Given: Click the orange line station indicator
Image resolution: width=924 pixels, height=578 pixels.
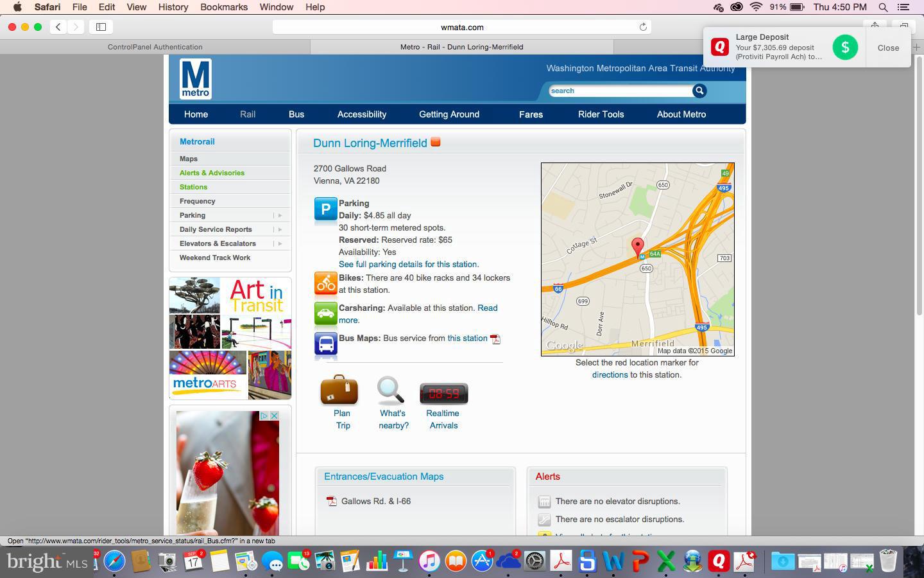Looking at the screenshot, I should click(436, 142).
